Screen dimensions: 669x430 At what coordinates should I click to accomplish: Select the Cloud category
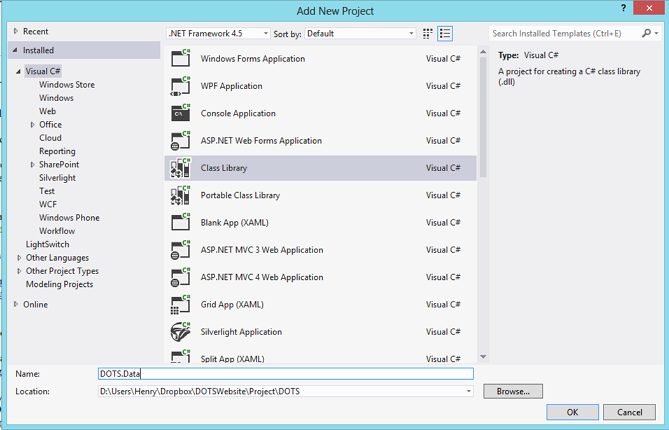click(x=50, y=138)
